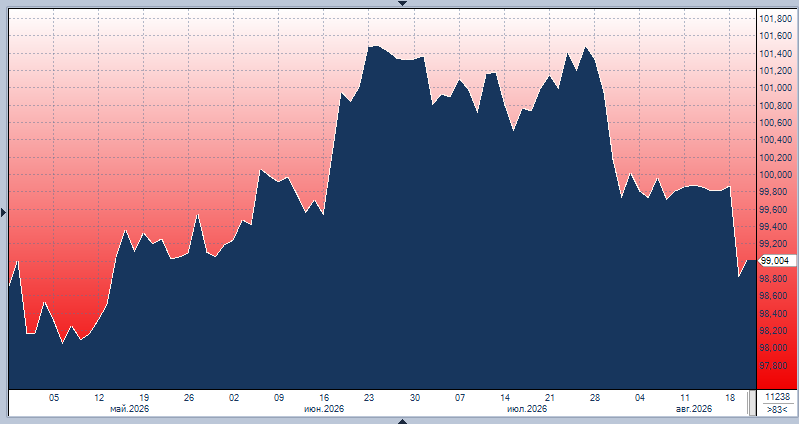Select the июл.2026 month label

click(527, 409)
